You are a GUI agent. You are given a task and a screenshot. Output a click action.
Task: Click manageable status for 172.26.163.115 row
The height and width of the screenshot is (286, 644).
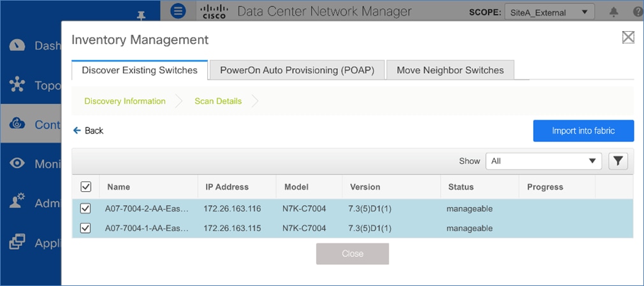pyautogui.click(x=469, y=228)
